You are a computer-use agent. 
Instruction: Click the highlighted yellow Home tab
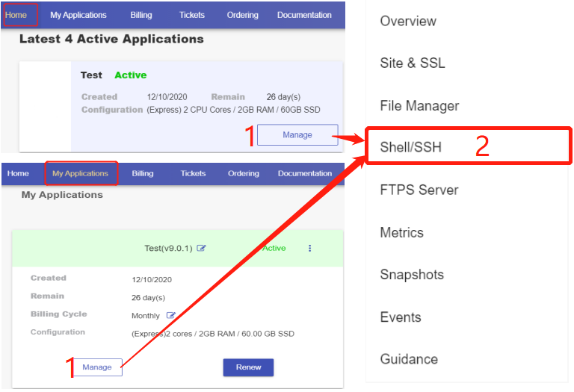[16, 15]
